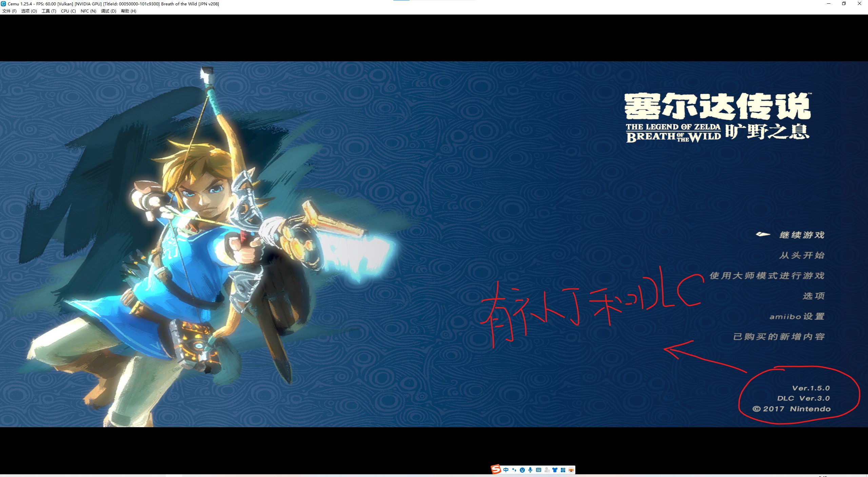Click the DLC Ver.3.0 text
868x477 pixels.
pyautogui.click(x=804, y=398)
